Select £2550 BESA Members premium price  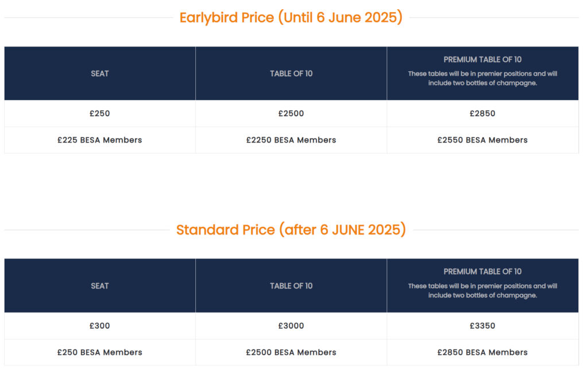482,140
